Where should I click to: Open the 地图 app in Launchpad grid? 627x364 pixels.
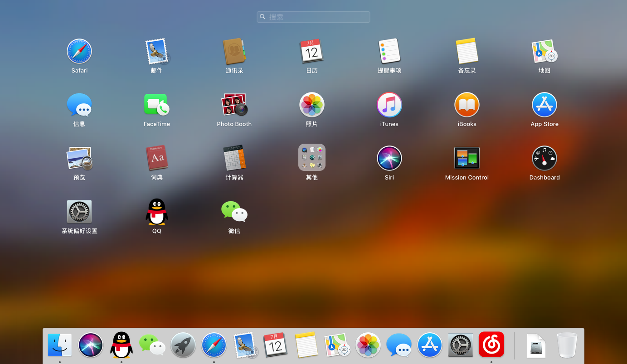pos(544,51)
